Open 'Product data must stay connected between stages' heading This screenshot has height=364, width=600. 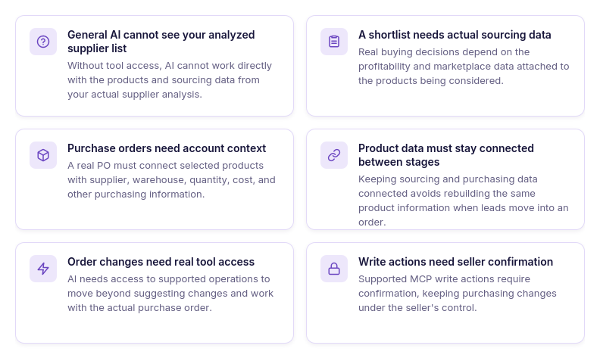click(446, 155)
